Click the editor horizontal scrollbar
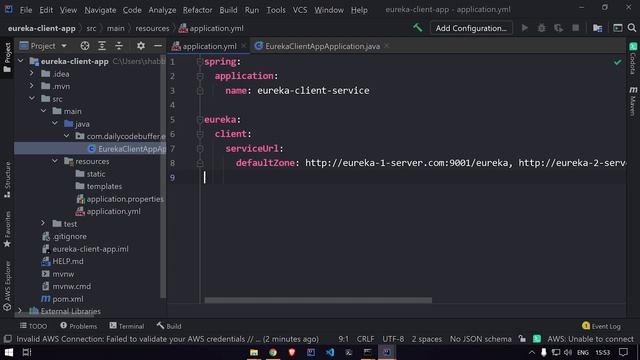640x360 pixels. tap(318, 300)
